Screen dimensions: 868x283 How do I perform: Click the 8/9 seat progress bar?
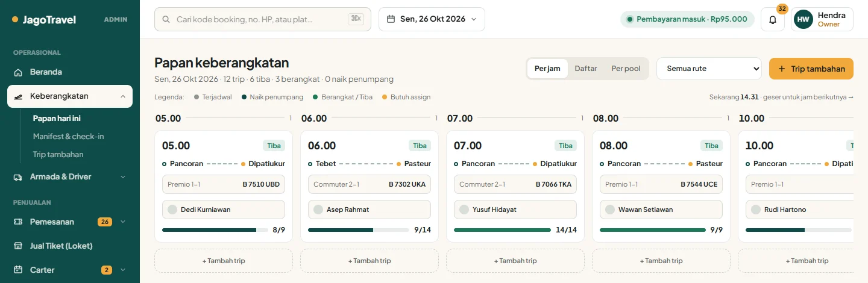[x=215, y=230]
